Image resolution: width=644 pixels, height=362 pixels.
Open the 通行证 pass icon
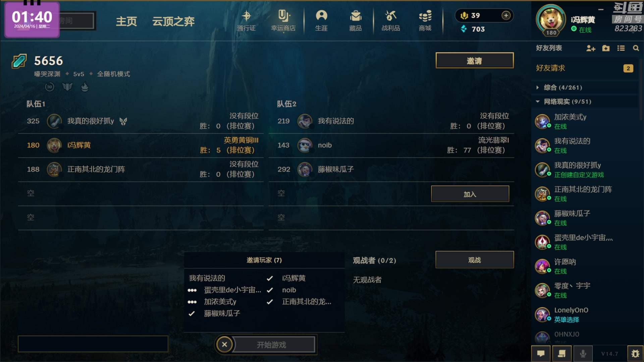click(x=246, y=21)
